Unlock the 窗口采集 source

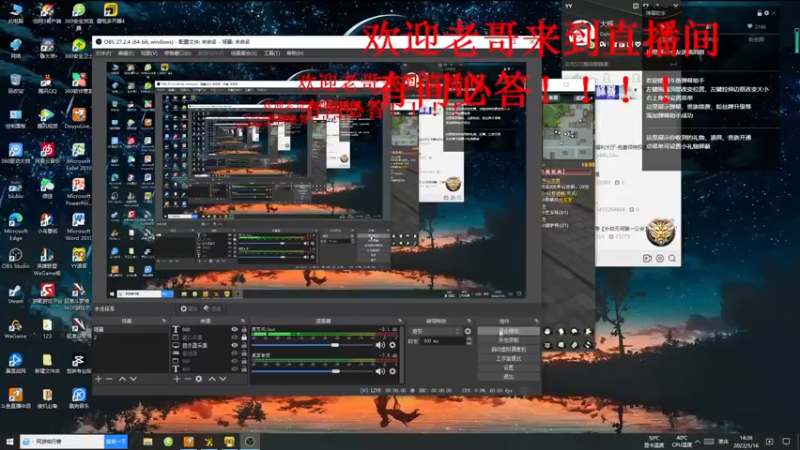coord(243,337)
